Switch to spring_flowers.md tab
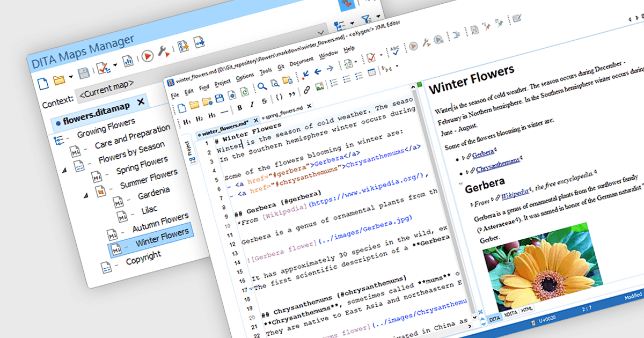The image size is (644, 338). click(283, 112)
